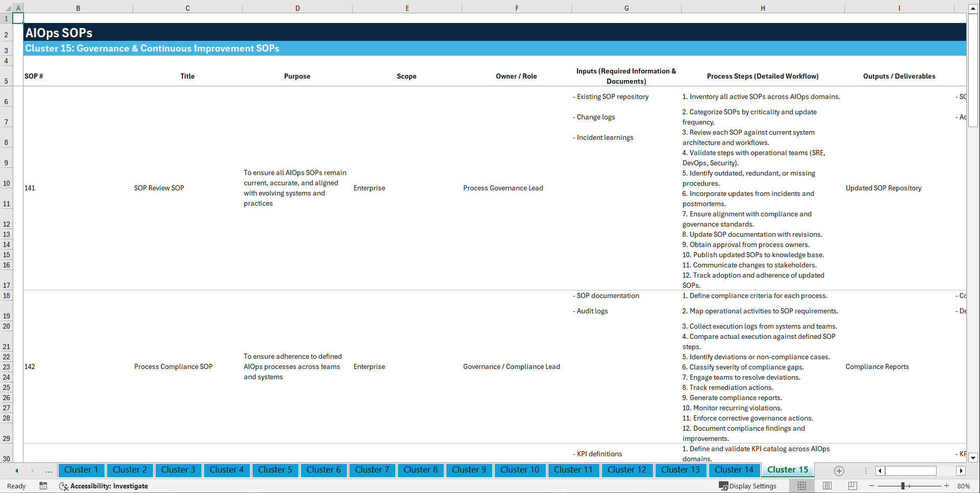980x493 pixels.
Task: Select row header 10
Action: point(7,183)
